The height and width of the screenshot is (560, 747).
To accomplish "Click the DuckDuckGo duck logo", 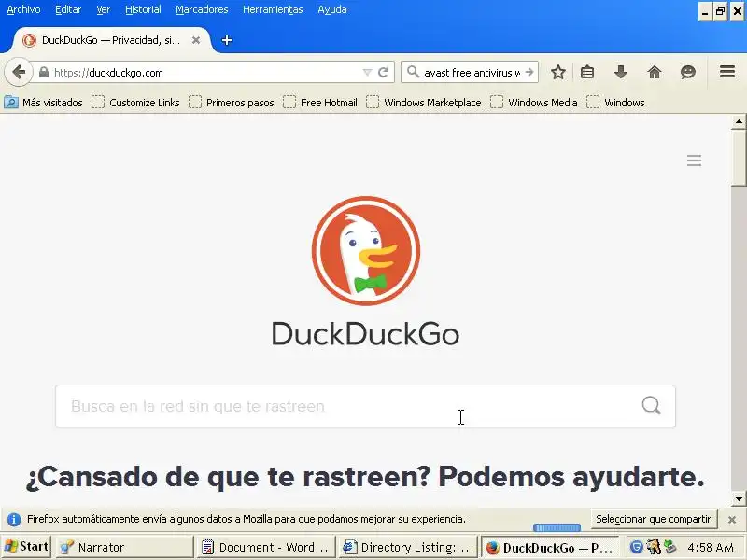I will [366, 250].
